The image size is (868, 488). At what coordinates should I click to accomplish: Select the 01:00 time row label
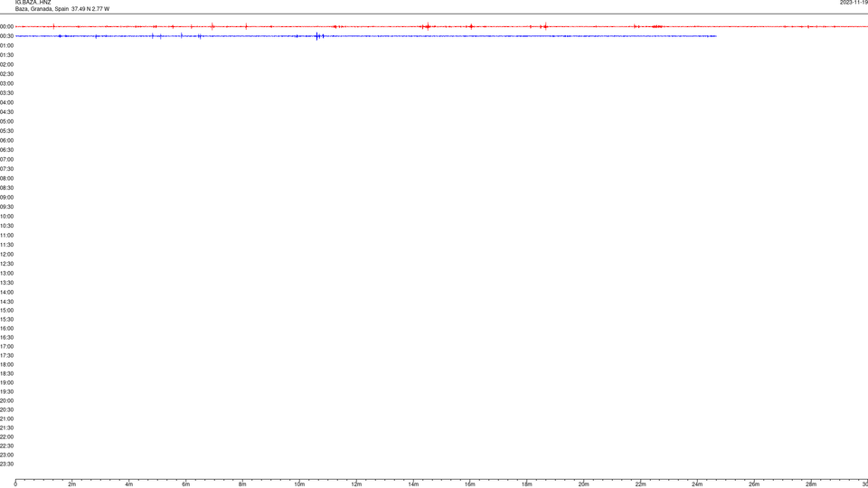(6, 46)
